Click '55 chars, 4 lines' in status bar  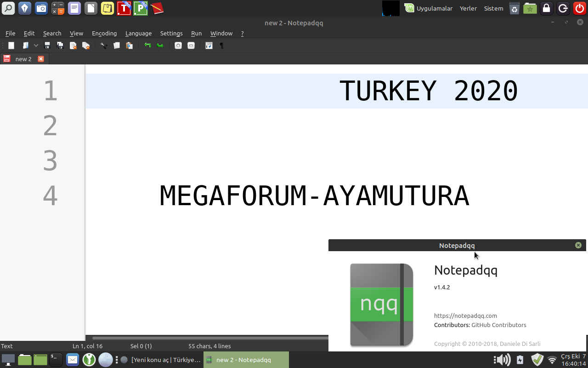[x=209, y=346]
